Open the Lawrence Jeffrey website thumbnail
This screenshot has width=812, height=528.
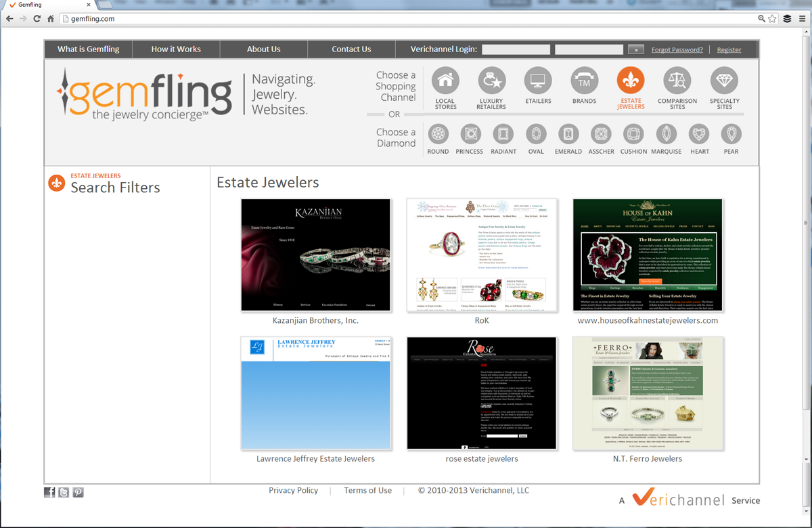click(x=316, y=393)
